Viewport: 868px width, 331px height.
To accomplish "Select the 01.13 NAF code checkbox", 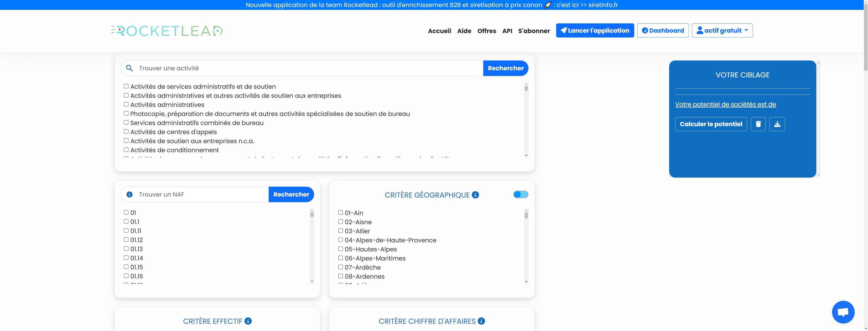I will pos(126,249).
